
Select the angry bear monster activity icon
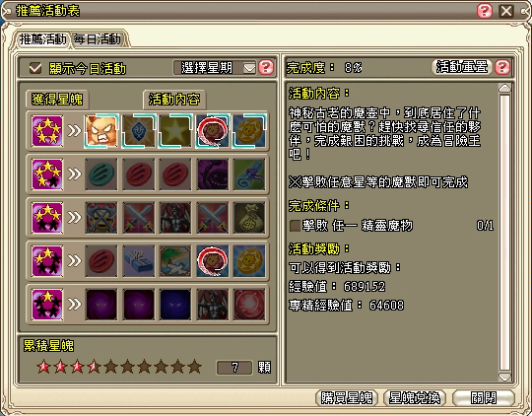click(x=101, y=131)
